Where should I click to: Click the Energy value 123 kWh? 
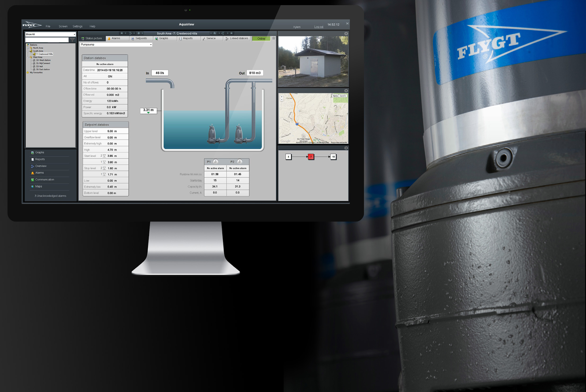pos(112,101)
